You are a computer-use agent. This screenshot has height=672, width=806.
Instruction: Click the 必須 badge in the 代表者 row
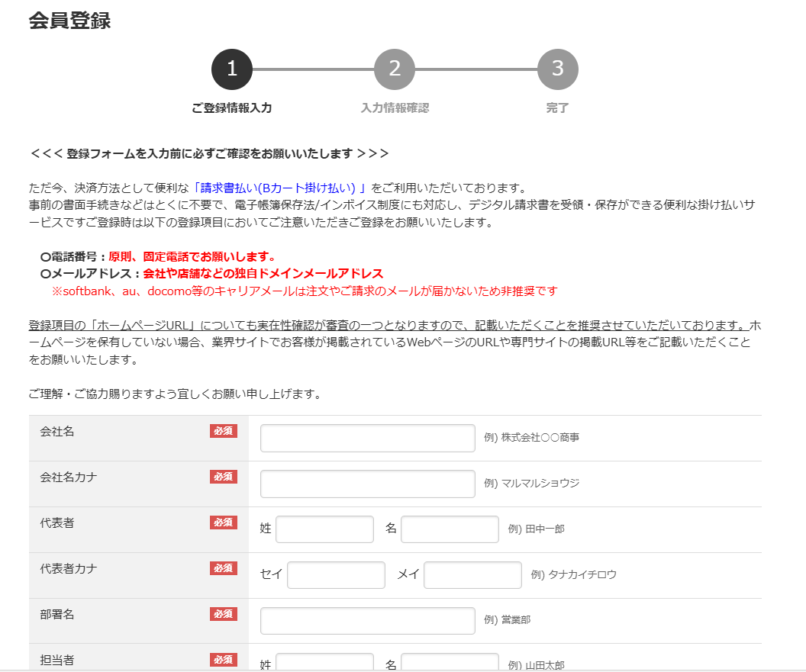pyautogui.click(x=224, y=522)
